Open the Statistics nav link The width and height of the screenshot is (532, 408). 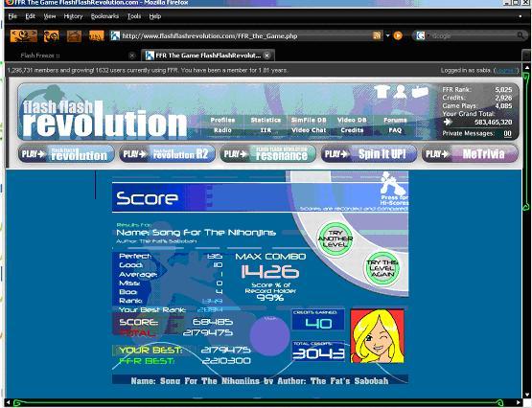[266, 120]
